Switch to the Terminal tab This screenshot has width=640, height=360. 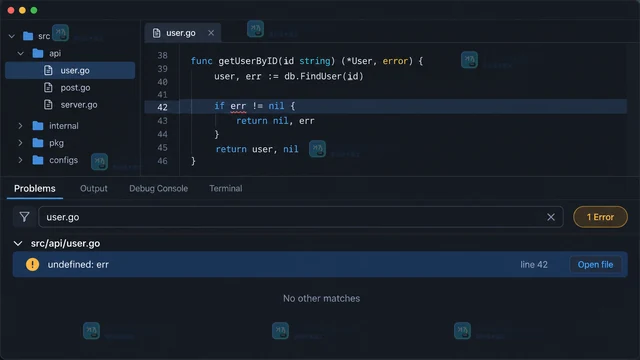click(226, 189)
